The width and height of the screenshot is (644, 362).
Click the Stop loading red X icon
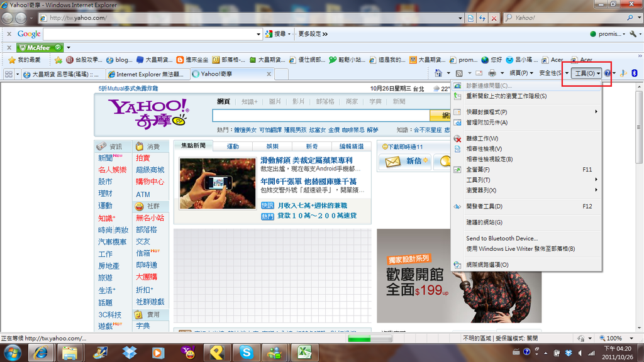(x=494, y=18)
